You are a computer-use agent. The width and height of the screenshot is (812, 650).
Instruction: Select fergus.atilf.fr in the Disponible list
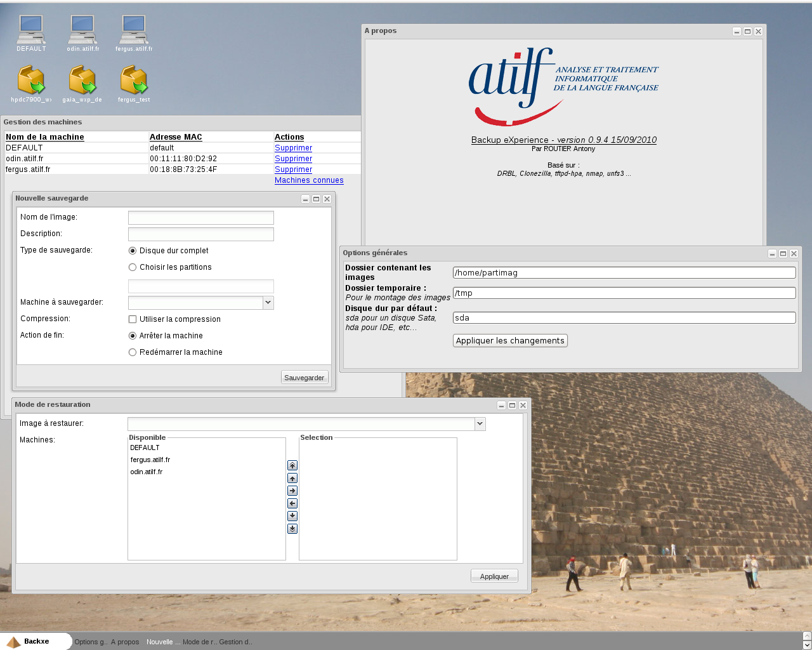pos(150,460)
